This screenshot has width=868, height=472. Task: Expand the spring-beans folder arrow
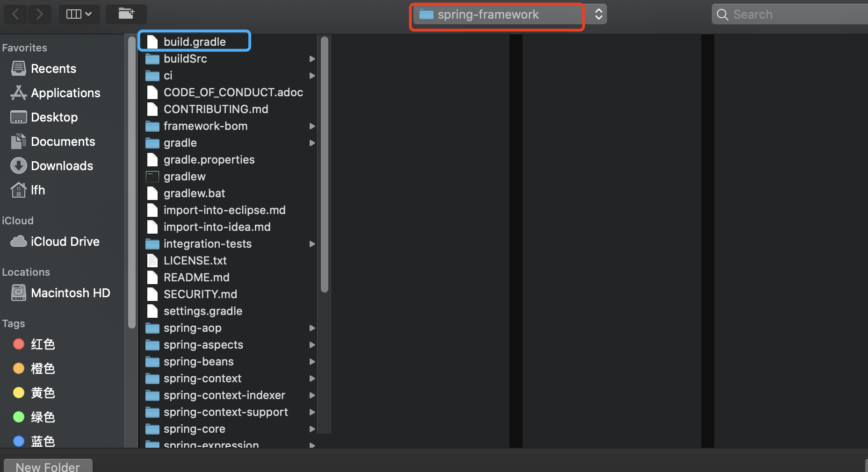pyautogui.click(x=312, y=362)
